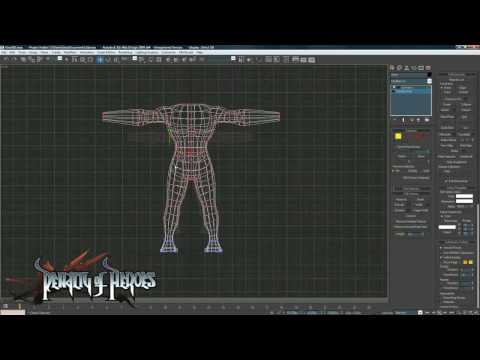Click the Repeat Last button
Screen dimensions: 480x360
456,80
